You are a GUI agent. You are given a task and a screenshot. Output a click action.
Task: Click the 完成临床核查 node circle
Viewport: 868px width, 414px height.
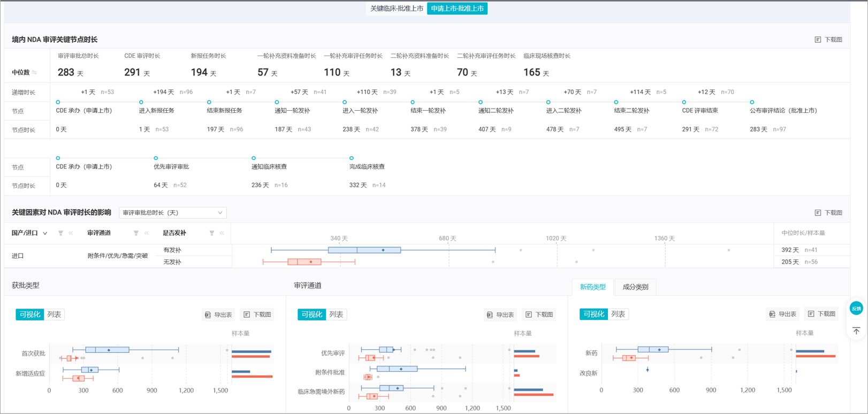pos(352,158)
